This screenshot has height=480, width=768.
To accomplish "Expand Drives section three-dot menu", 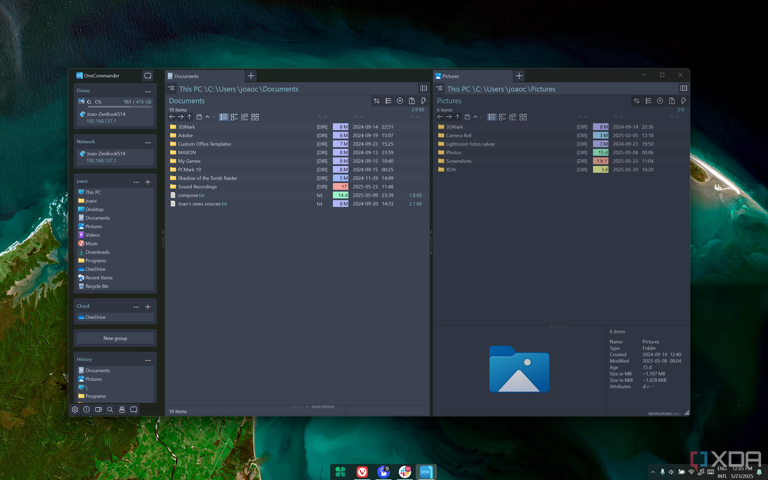I will 148,91.
